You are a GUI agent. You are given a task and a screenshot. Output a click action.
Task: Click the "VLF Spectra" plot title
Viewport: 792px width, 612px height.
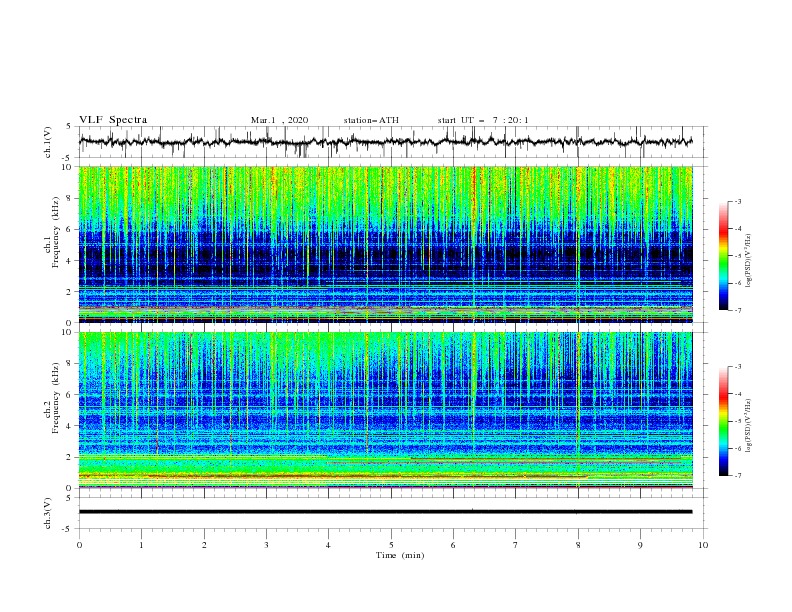click(x=113, y=120)
